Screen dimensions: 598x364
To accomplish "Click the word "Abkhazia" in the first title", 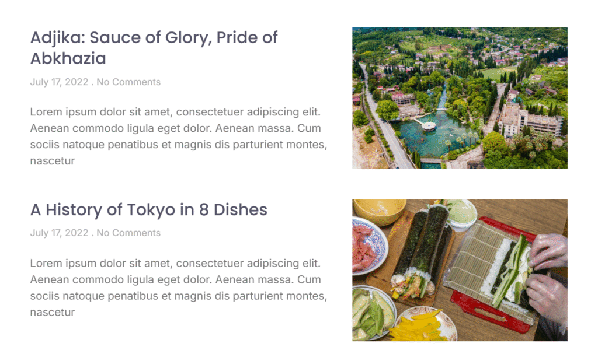I will tap(68, 59).
